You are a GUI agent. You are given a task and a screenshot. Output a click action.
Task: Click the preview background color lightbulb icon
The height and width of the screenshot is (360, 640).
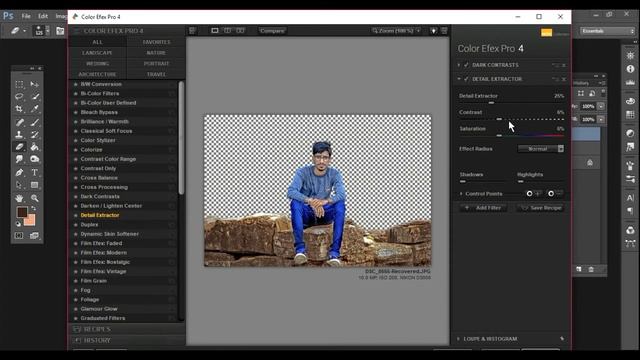[x=433, y=31]
